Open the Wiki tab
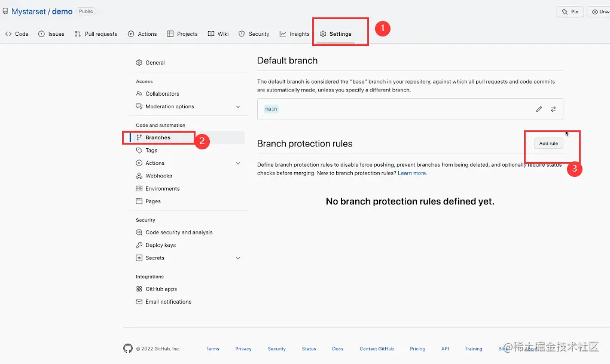 [218, 34]
